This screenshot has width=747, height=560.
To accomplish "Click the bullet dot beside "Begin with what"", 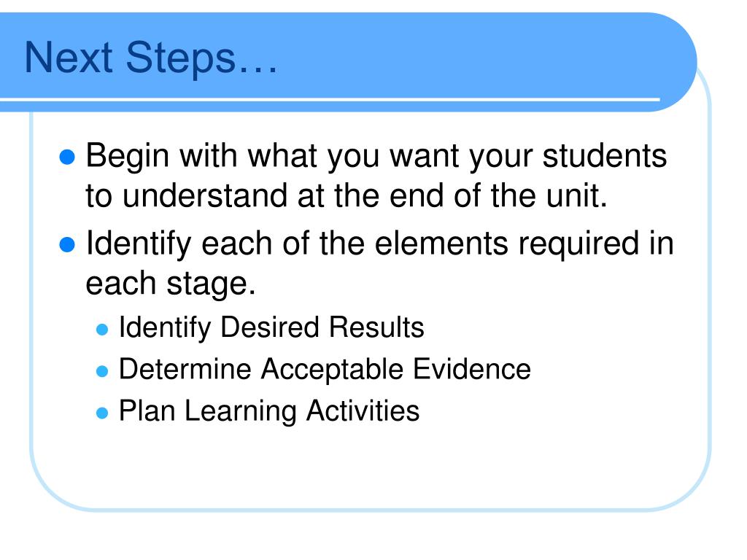I will point(67,157).
